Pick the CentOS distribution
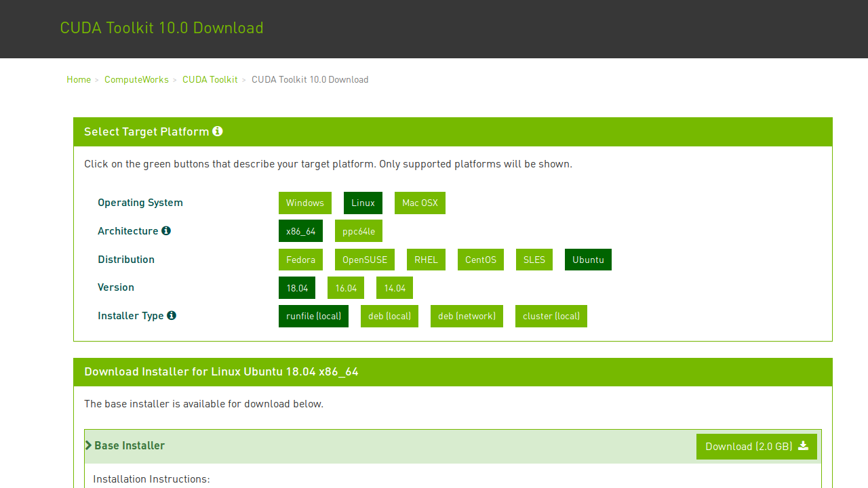 [481, 260]
